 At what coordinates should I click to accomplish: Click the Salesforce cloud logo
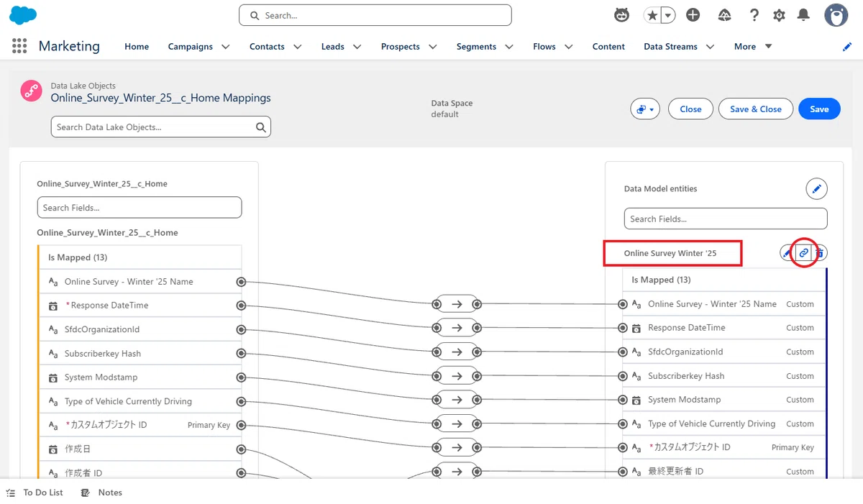point(24,15)
